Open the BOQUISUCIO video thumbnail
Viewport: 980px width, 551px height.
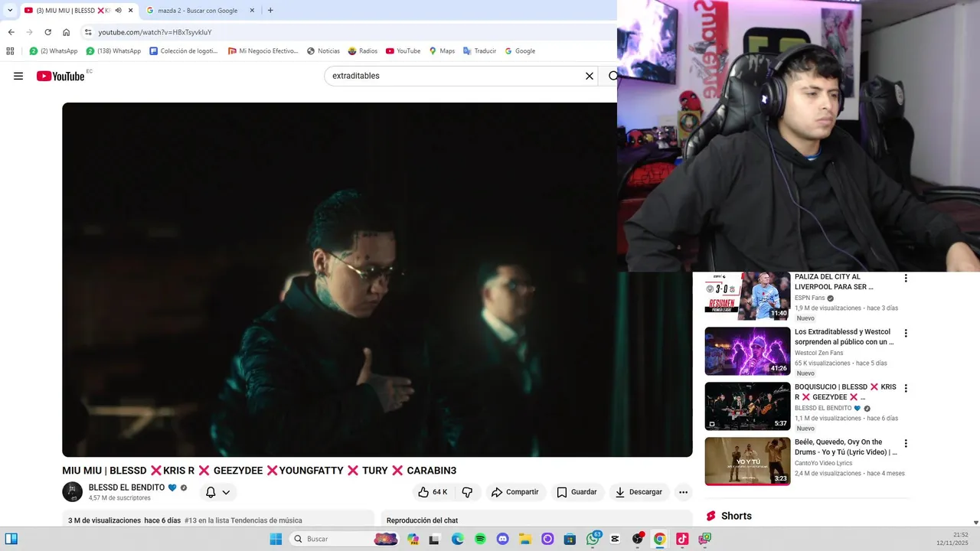coord(747,406)
